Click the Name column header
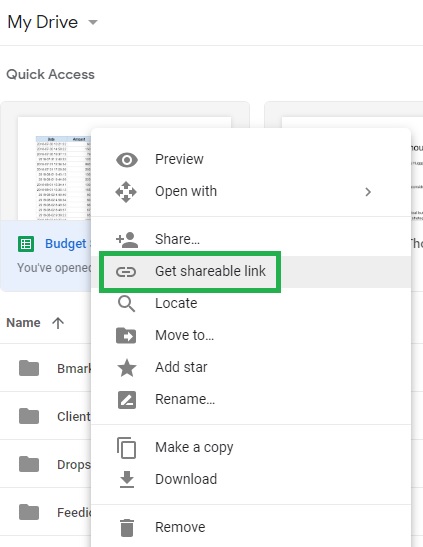 click(x=23, y=323)
